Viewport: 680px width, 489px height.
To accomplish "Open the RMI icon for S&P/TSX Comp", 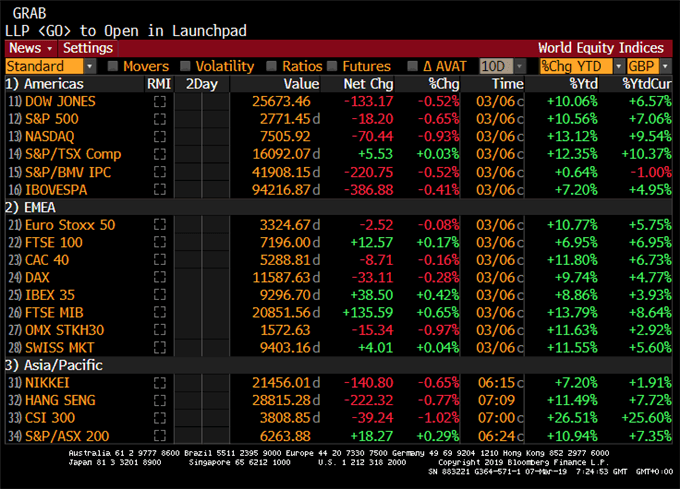I will point(160,154).
